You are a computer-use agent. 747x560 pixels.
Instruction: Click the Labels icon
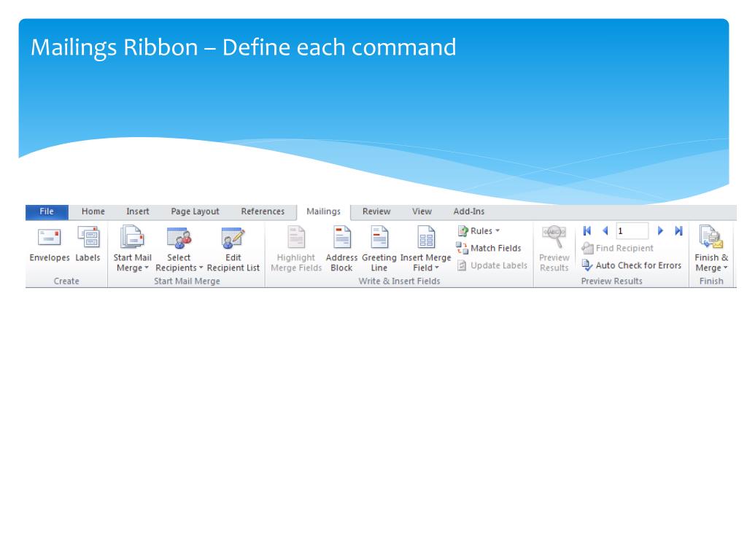[88, 238]
